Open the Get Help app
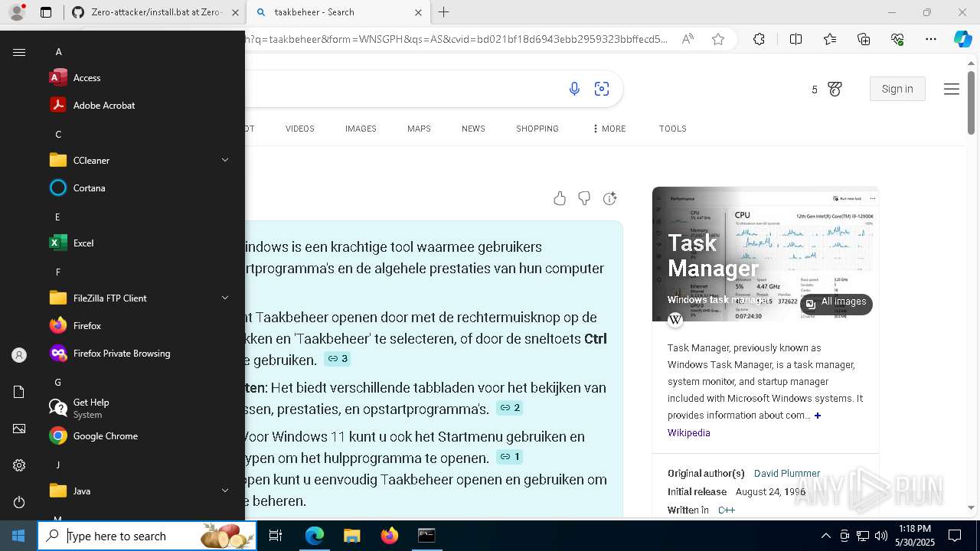 pos(141,409)
